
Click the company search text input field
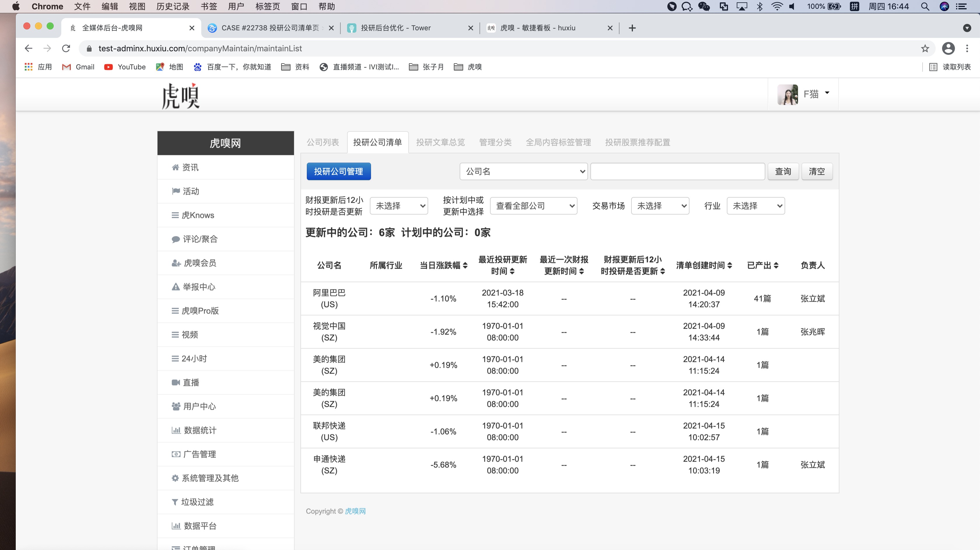[678, 171]
